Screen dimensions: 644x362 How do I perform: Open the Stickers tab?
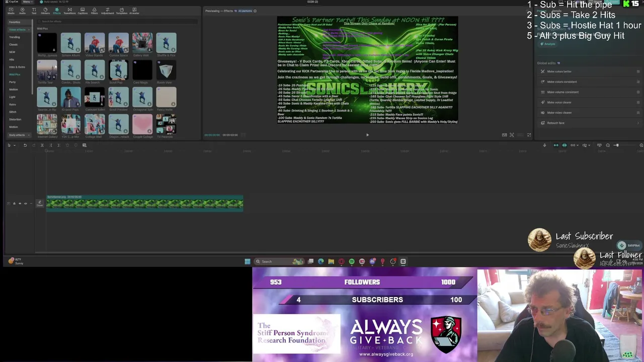45,11
